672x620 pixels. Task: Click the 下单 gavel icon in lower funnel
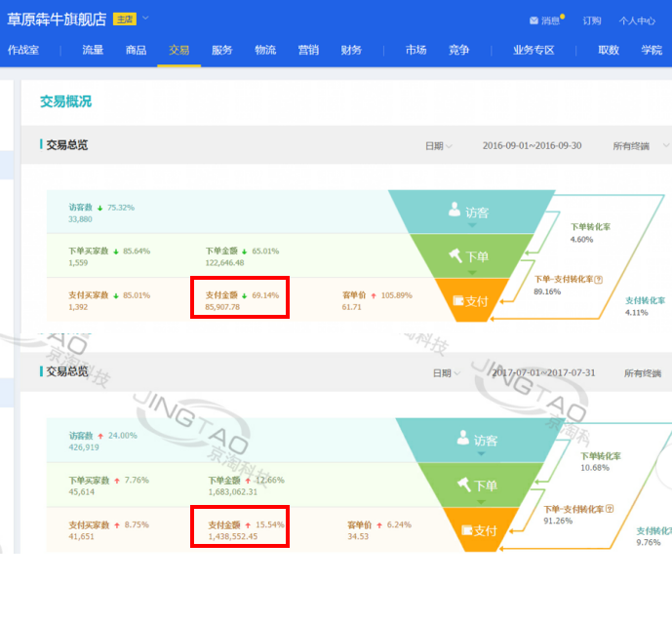tap(463, 484)
